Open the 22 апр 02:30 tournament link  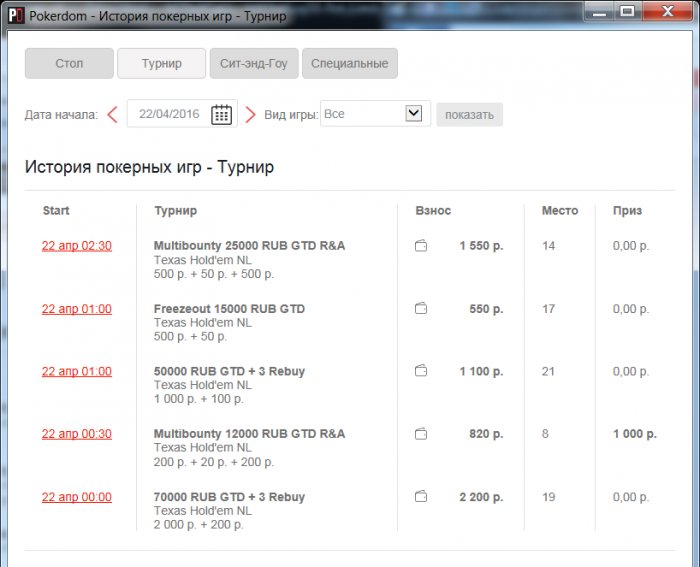point(77,246)
